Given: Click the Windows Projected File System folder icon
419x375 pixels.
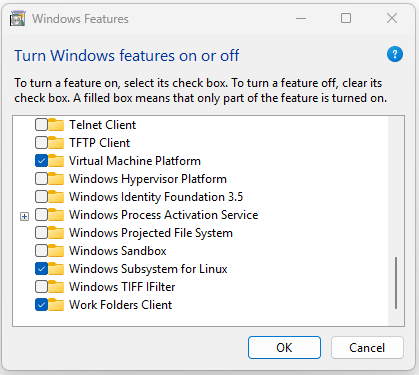Looking at the screenshot, I should (x=56, y=233).
